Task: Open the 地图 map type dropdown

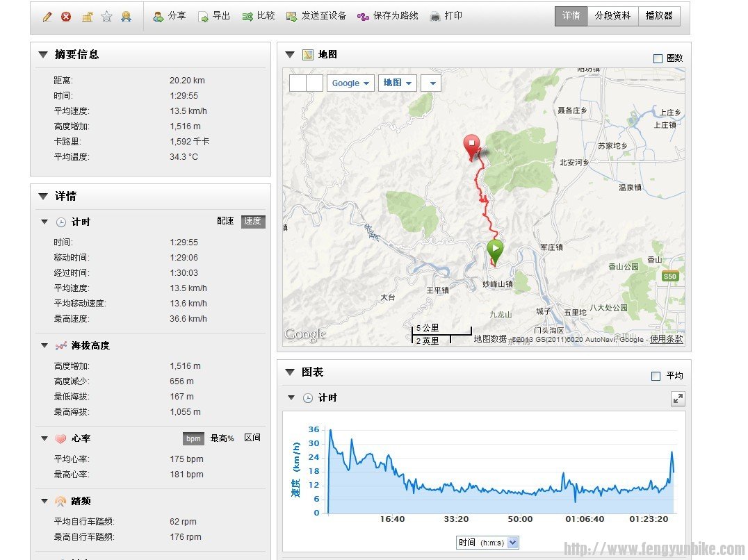Action: [x=398, y=83]
